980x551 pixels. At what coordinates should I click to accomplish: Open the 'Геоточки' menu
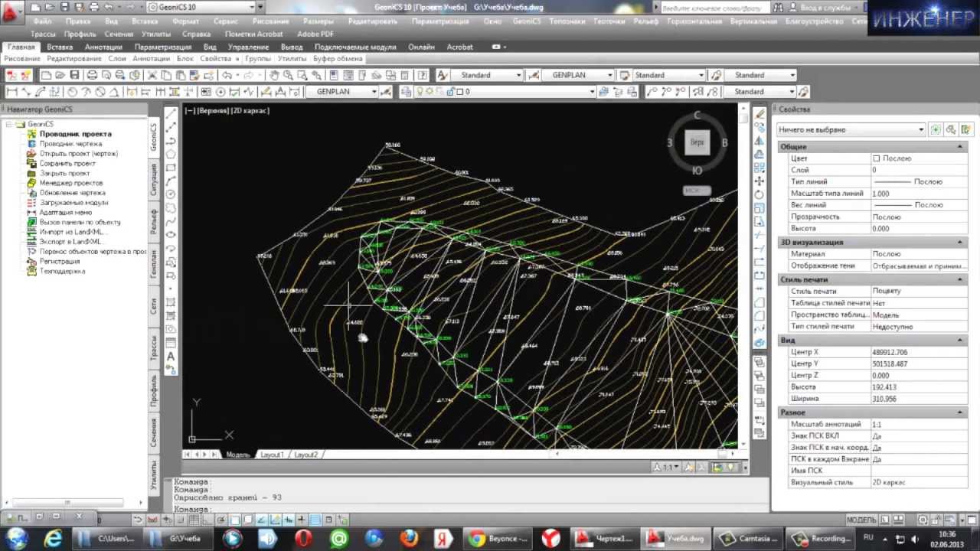[609, 21]
